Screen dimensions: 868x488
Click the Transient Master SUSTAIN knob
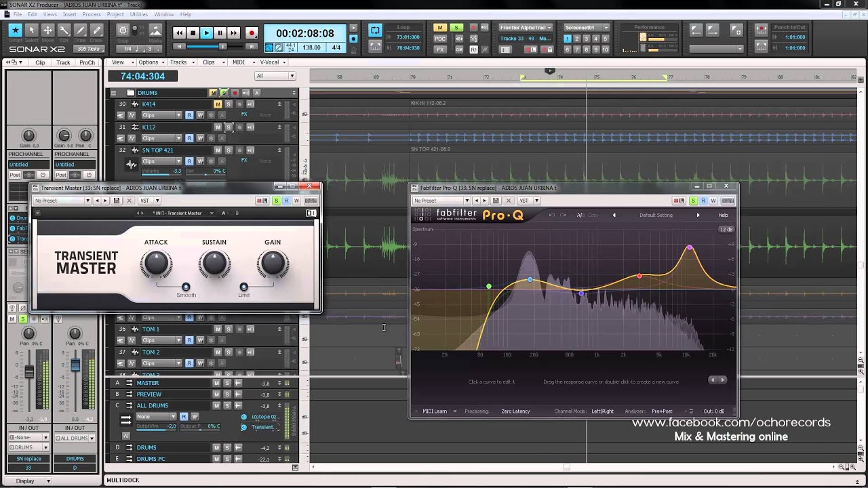tap(214, 264)
